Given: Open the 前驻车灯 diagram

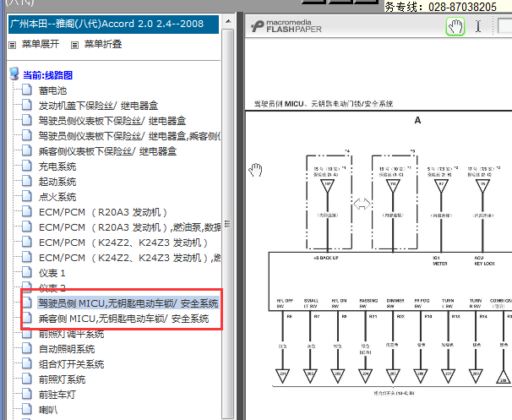Looking at the screenshot, I should click(57, 395).
